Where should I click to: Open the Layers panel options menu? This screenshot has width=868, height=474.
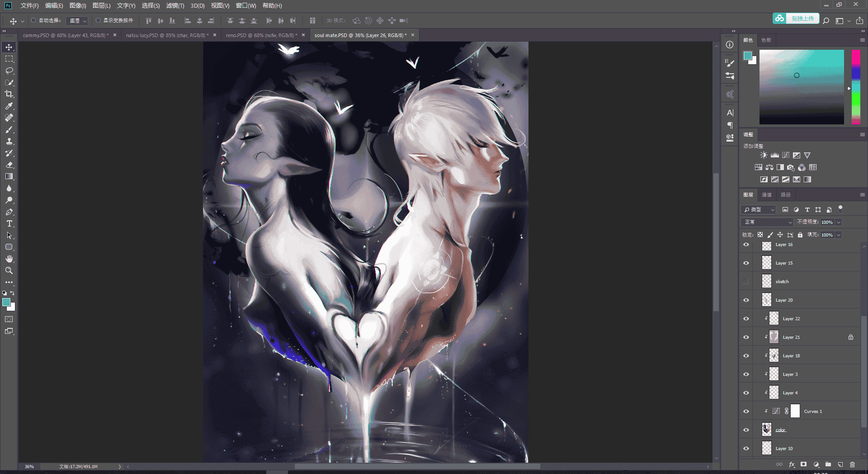click(862, 194)
